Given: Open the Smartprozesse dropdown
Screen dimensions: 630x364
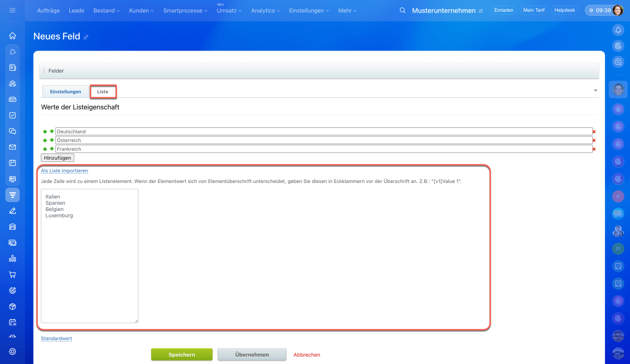Looking at the screenshot, I should pyautogui.click(x=186, y=10).
